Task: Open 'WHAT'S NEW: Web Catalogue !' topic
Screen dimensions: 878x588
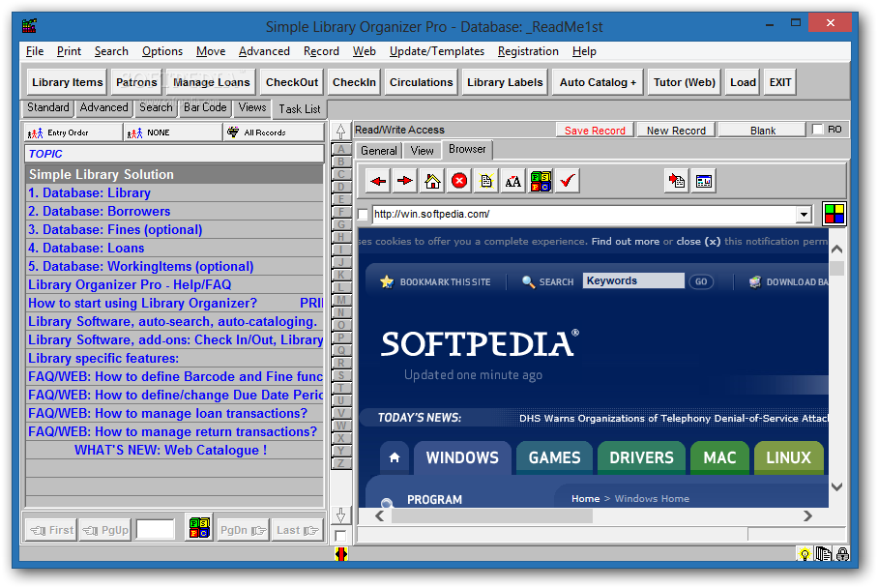Action: tap(174, 451)
